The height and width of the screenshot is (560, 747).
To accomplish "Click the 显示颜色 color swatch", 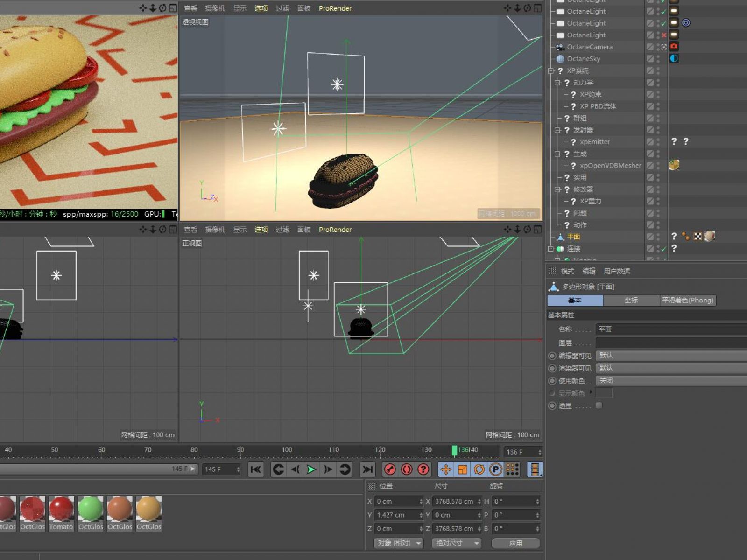I will click(604, 393).
